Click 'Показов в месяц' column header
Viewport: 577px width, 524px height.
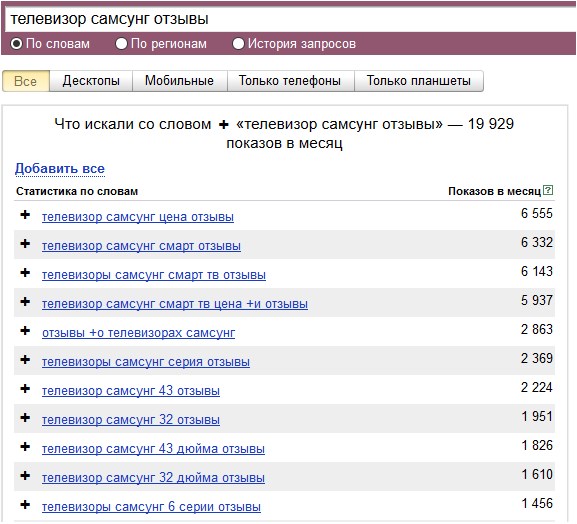click(x=495, y=191)
